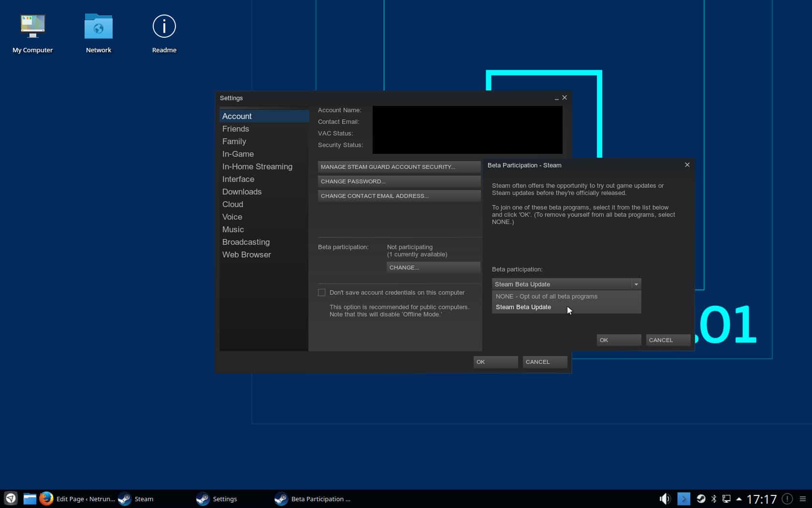Screen dimensions: 812x508
Task: Open the Network folder desktop icon
Action: (x=99, y=33)
